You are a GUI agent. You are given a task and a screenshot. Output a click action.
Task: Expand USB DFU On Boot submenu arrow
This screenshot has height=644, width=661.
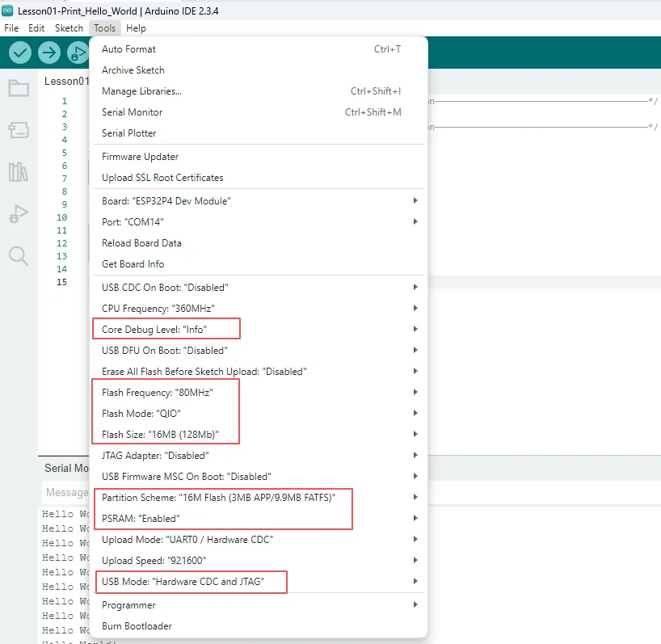click(x=415, y=350)
